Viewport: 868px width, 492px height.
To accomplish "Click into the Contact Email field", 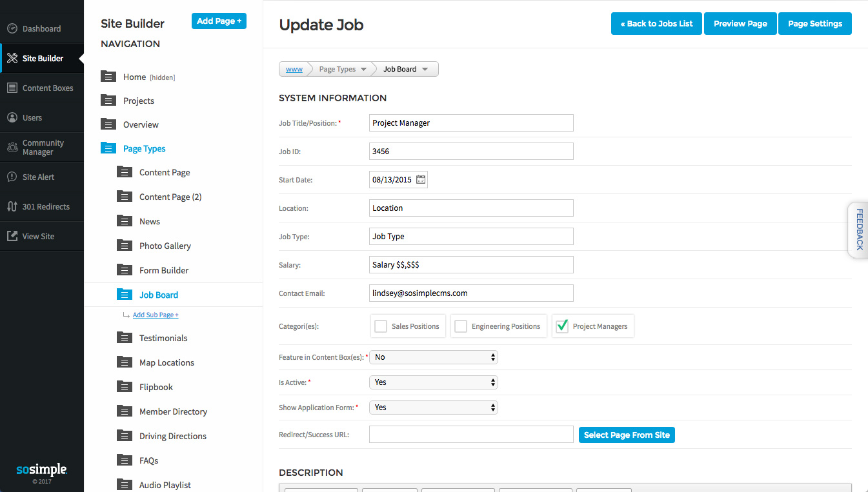I will pyautogui.click(x=471, y=293).
